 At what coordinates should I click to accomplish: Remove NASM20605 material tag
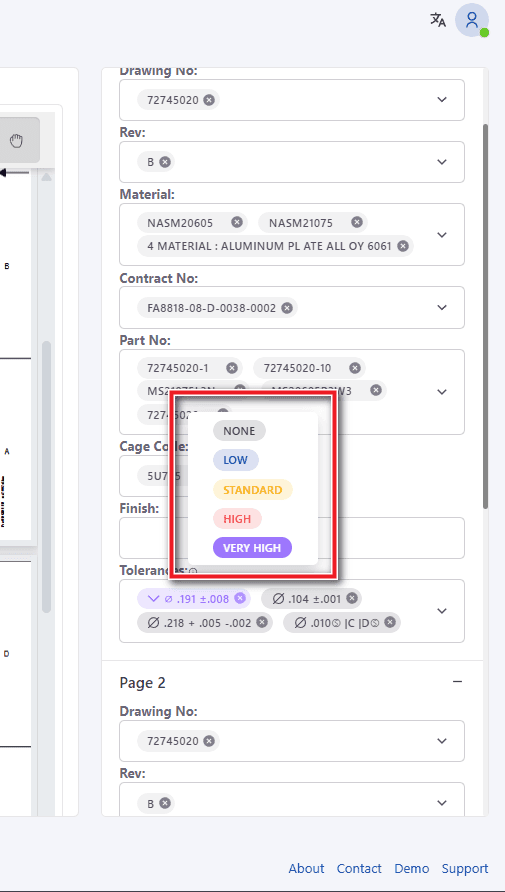[237, 222]
